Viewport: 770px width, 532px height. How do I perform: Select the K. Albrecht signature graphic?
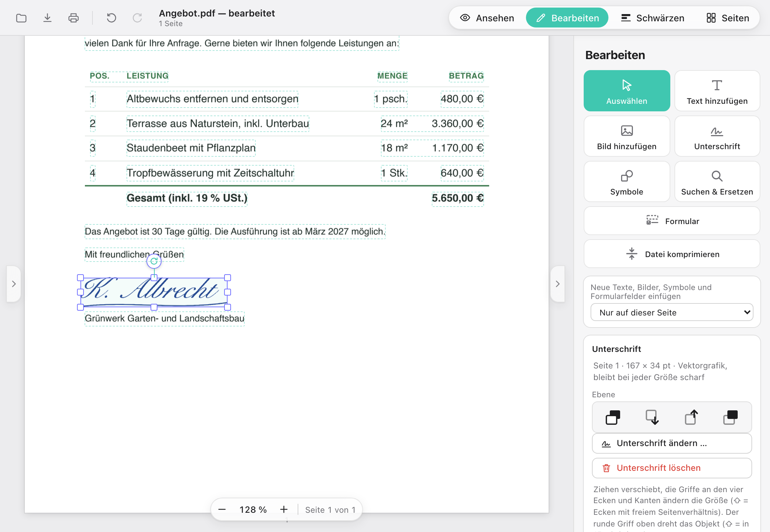(154, 292)
